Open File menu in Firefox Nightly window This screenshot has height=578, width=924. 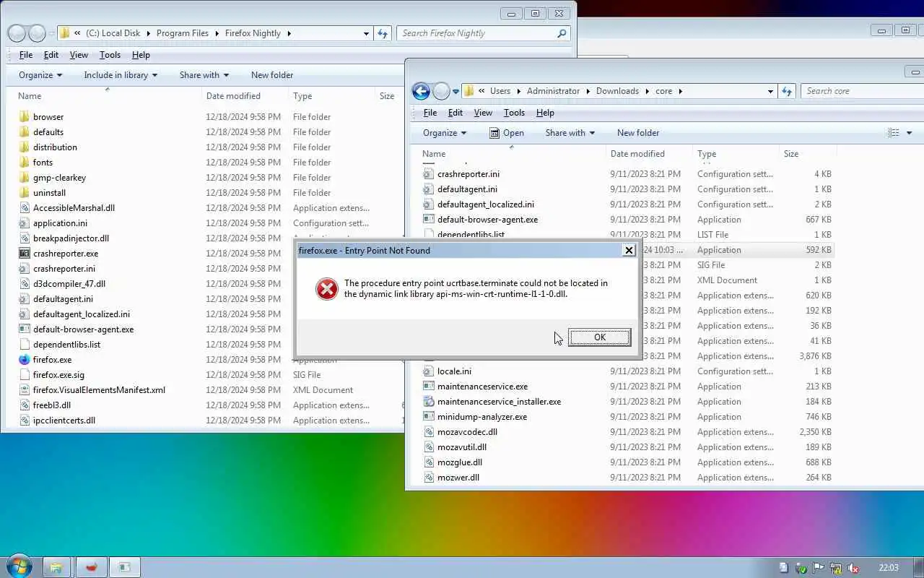(26, 55)
